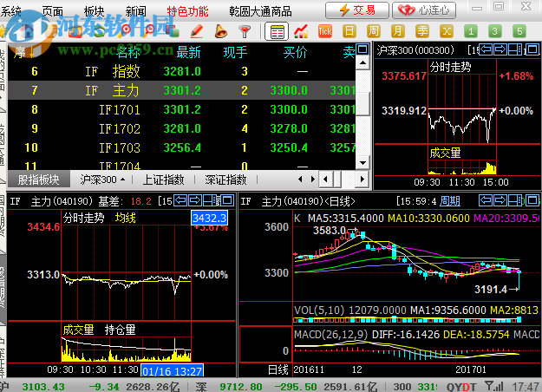542x392 pixels.
Task: Go forward in the 沪深300 panel
Action: pyautogui.click(x=500, y=49)
